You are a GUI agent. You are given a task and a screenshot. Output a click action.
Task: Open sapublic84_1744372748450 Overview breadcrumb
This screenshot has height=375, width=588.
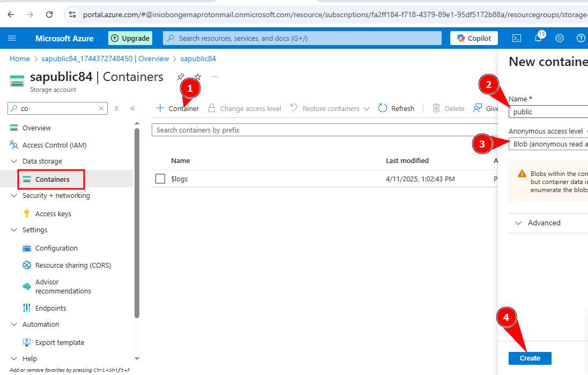pyautogui.click(x=105, y=58)
